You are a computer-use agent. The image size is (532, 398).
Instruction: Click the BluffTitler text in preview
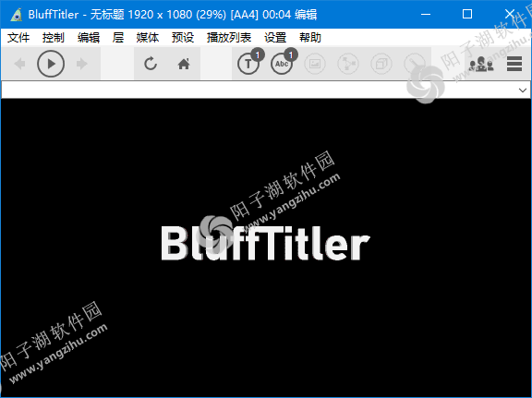(265, 243)
